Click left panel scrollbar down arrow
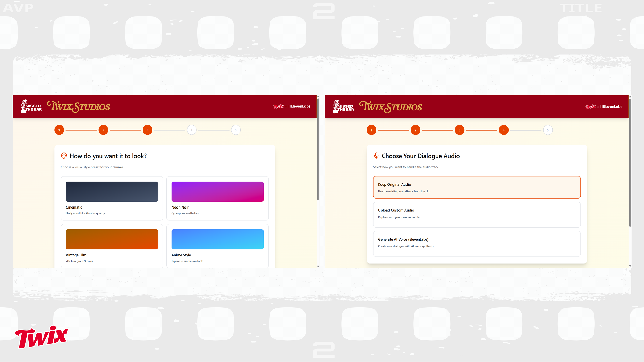 (x=318, y=266)
